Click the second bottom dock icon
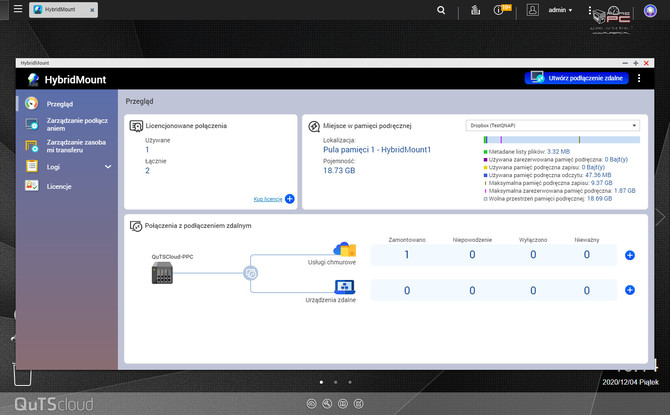Screen dimensions: 670x415 click(327, 403)
